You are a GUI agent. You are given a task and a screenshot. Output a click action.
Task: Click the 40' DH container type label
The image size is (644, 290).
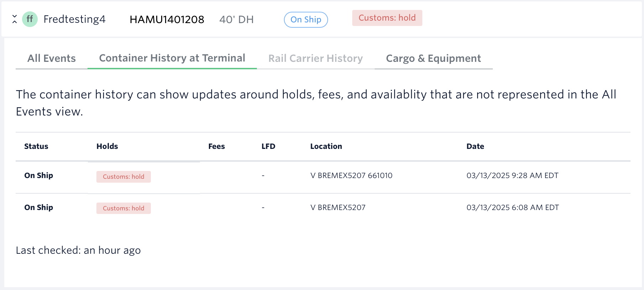coord(236,20)
